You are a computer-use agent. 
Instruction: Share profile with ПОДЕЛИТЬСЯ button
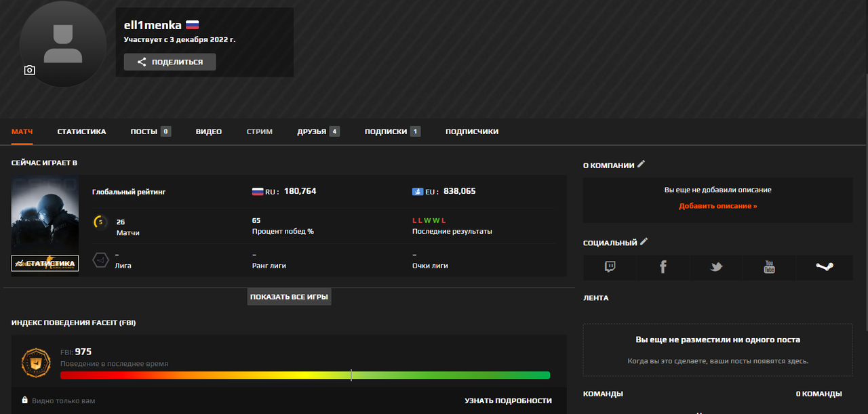(170, 62)
